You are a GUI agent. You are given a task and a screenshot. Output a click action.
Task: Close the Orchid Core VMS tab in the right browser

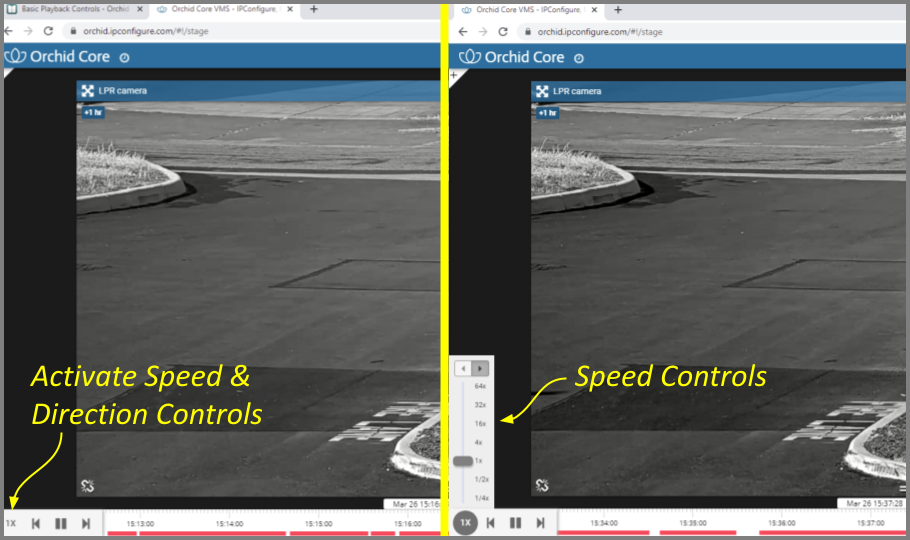[594, 10]
